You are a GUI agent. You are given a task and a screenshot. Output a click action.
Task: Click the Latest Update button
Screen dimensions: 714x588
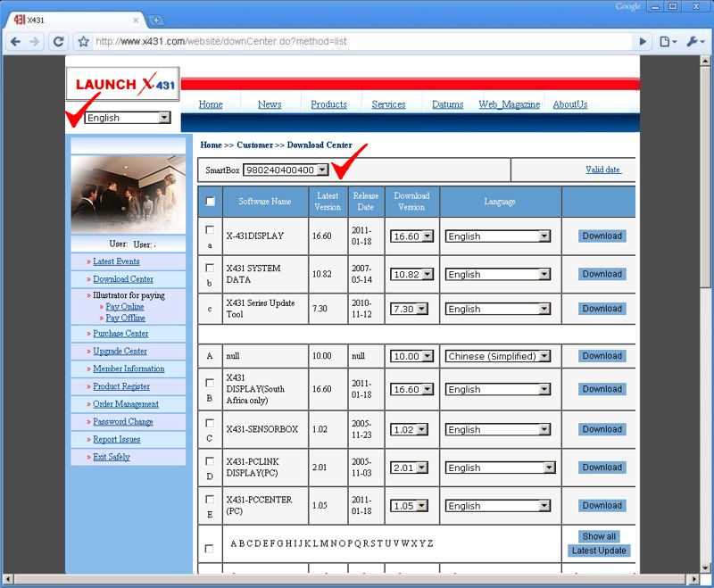(599, 551)
